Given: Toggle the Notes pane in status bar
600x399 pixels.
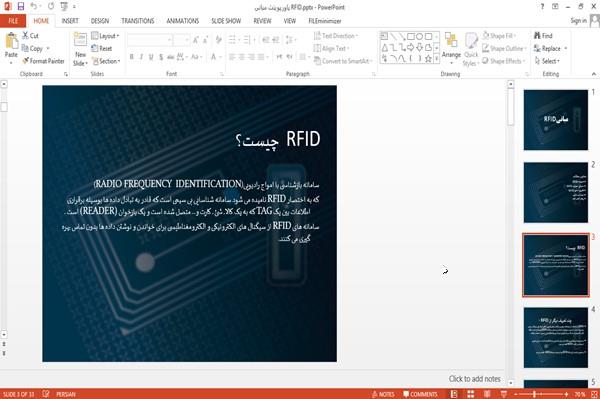Looking at the screenshot, I should [x=383, y=394].
